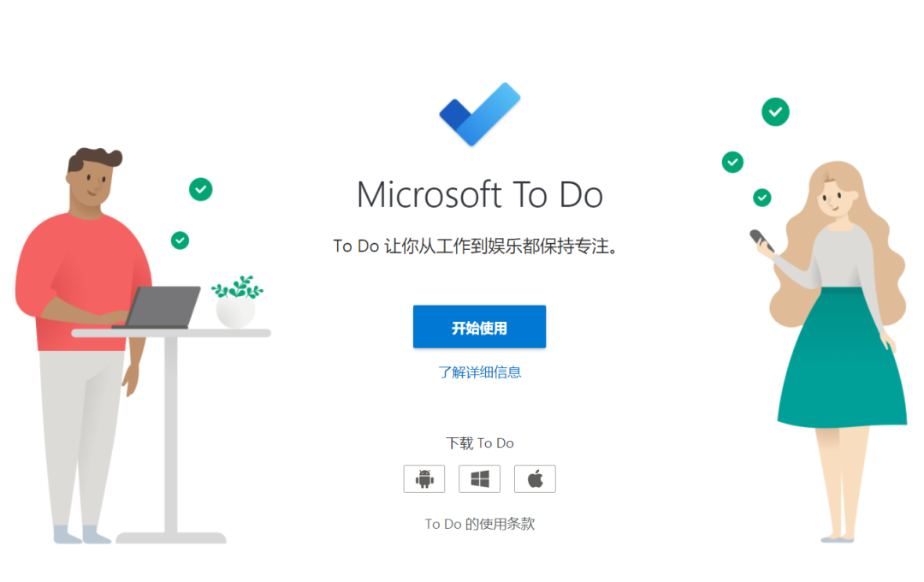Click the 下载 To Do label
The height and width of the screenshot is (582, 924).
tap(479, 442)
